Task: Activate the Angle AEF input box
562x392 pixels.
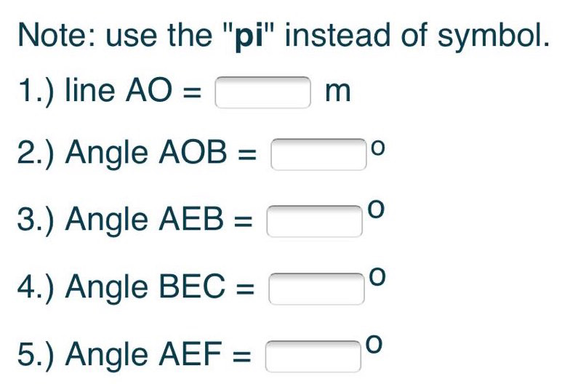Action: coord(313,356)
